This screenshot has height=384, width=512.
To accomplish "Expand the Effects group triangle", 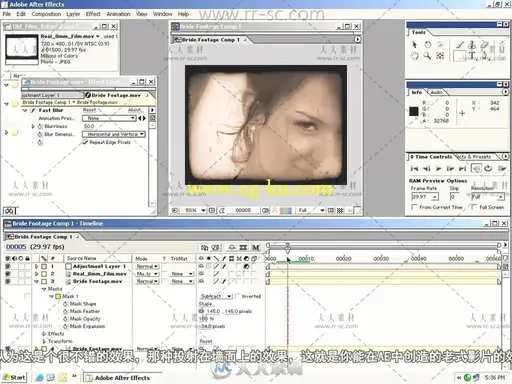I will click(44, 334).
